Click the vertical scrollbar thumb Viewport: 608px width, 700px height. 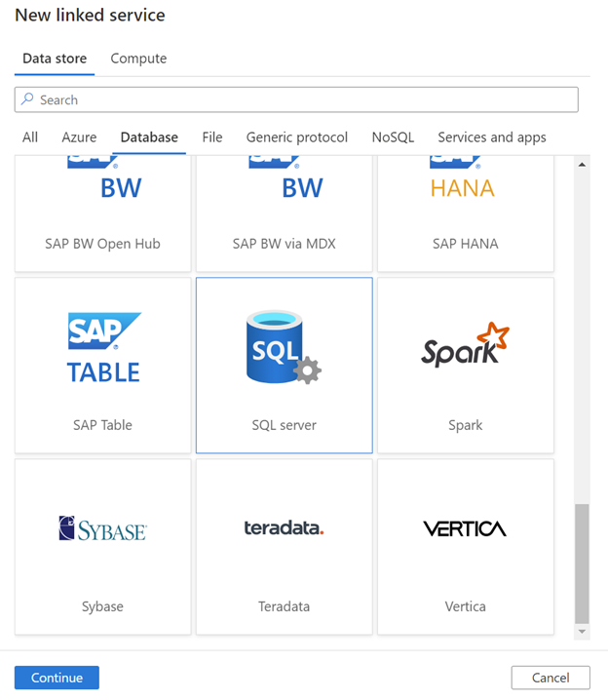point(582,564)
